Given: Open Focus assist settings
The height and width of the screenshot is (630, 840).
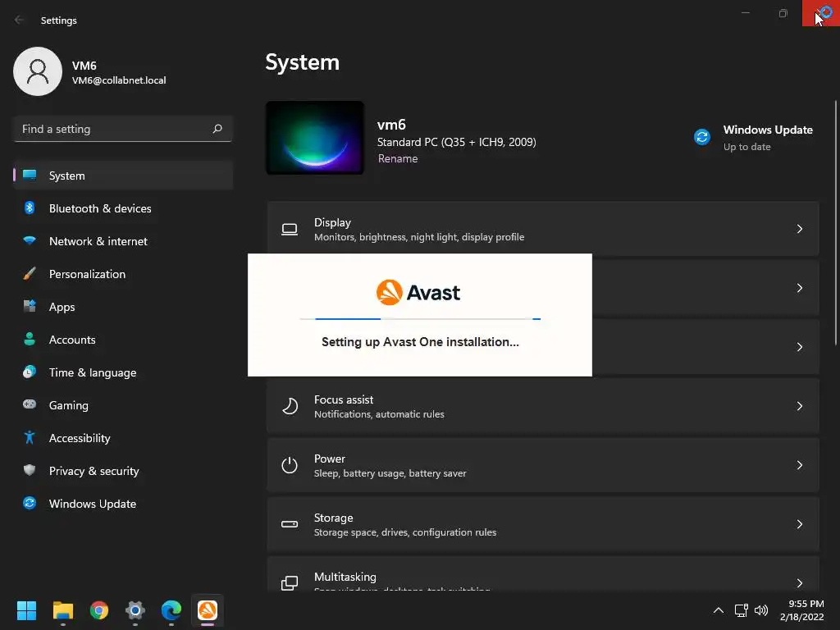Looking at the screenshot, I should pos(543,406).
